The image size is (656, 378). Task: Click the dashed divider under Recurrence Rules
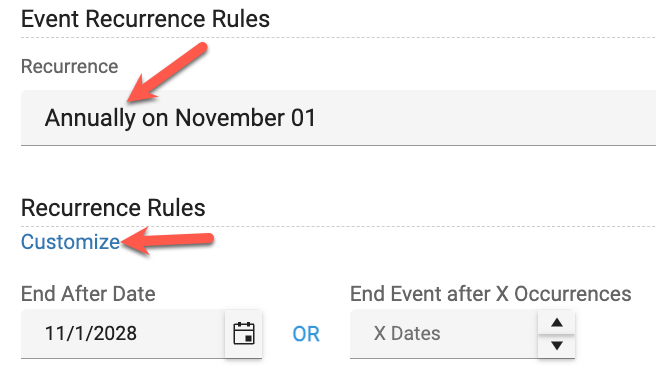click(338, 227)
